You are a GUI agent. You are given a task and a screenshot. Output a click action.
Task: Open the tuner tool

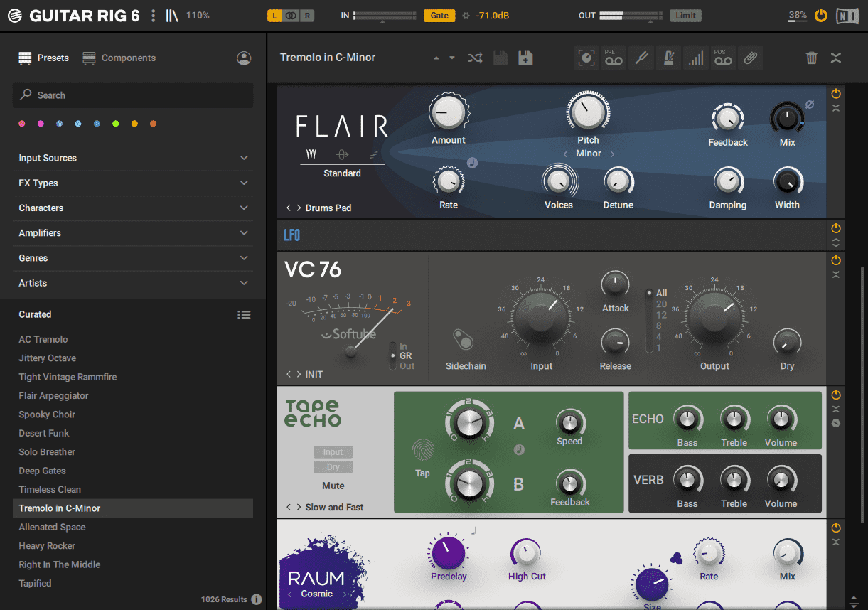[641, 58]
